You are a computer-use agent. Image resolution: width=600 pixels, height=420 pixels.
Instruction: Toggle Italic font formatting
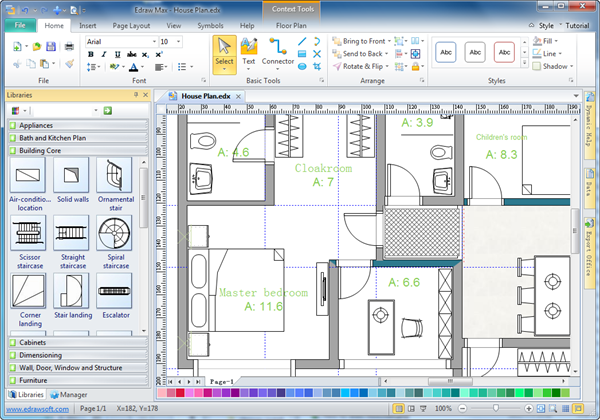tap(102, 54)
